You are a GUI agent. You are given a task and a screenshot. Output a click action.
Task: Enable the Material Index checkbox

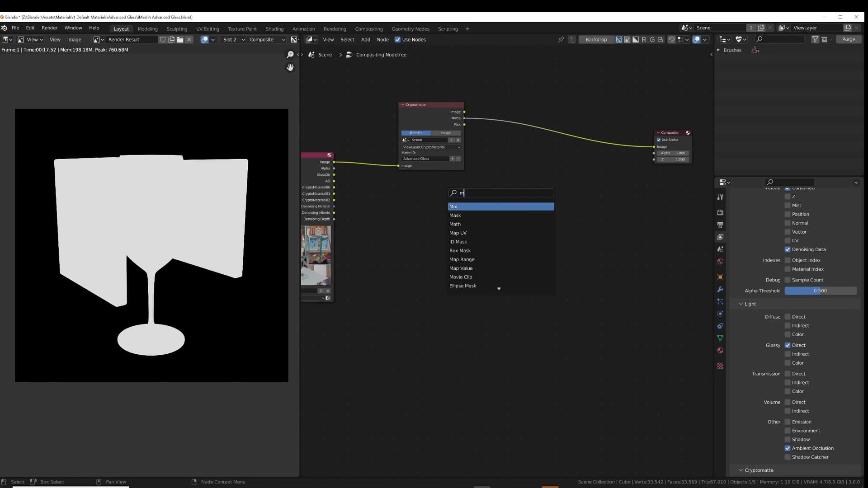click(788, 269)
